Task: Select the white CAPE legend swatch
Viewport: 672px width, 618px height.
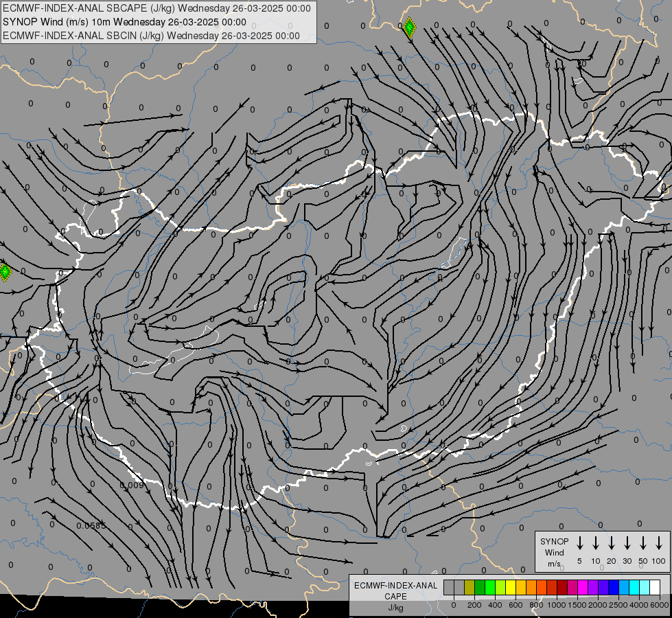Action: [x=656, y=587]
